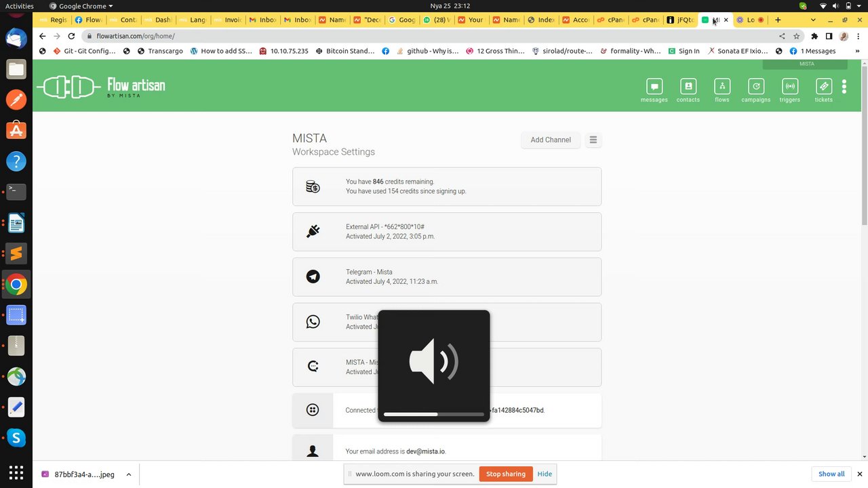Click the Flow artisan logo
Viewport: 868px width, 488px height.
(x=101, y=87)
